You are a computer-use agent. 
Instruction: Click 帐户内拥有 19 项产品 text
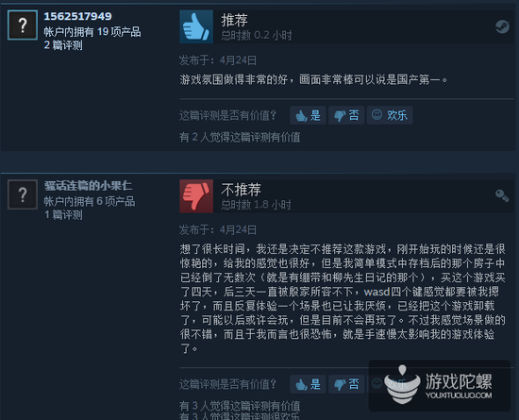click(x=92, y=32)
